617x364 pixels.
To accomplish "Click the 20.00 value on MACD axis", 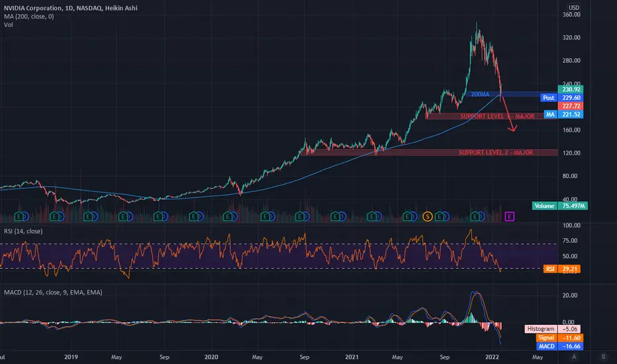I will 570,296.
